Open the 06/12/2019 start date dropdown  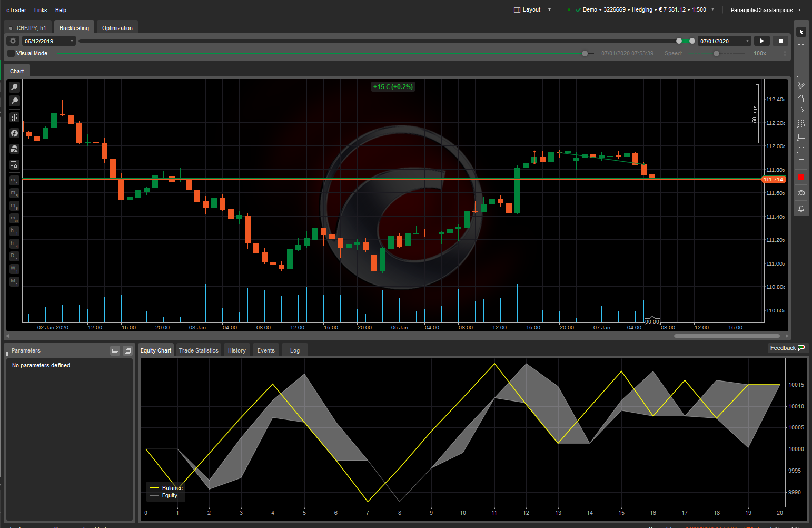point(49,41)
